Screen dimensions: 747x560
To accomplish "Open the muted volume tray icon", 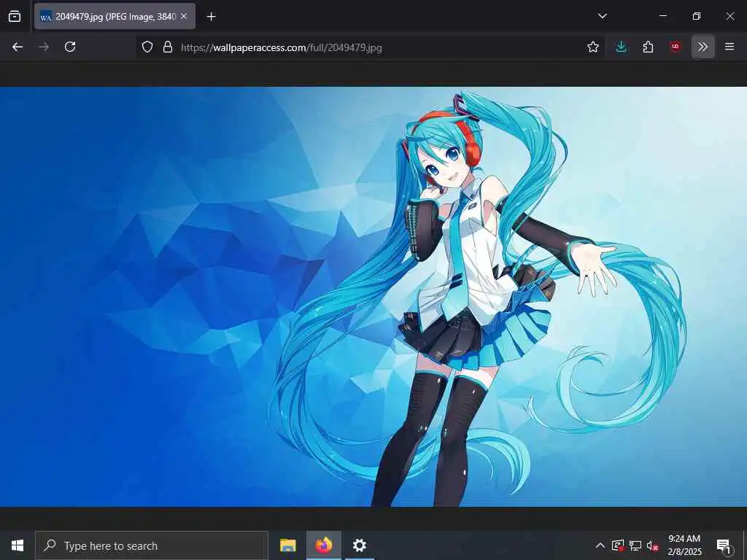I will [652, 545].
